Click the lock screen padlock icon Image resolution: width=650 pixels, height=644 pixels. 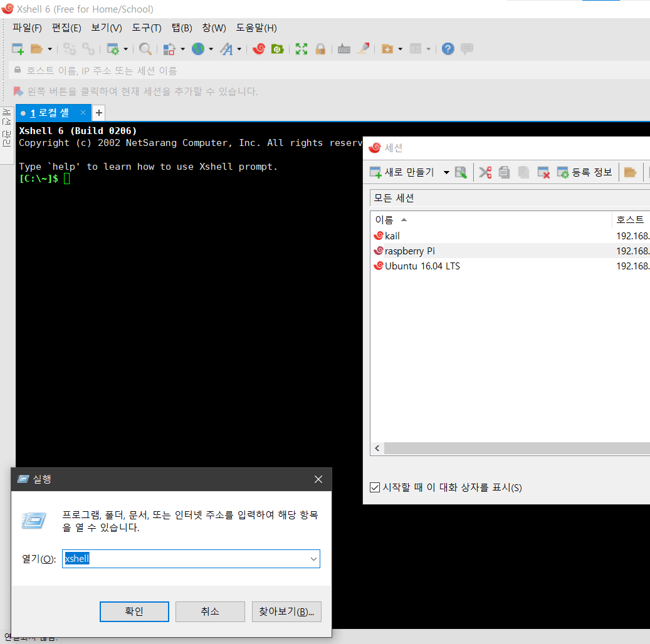point(320,49)
